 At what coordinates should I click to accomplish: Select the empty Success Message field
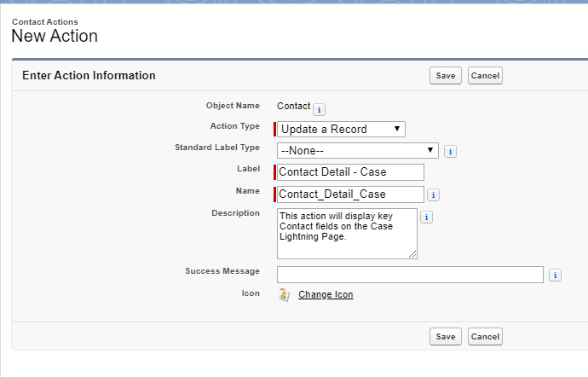(410, 275)
